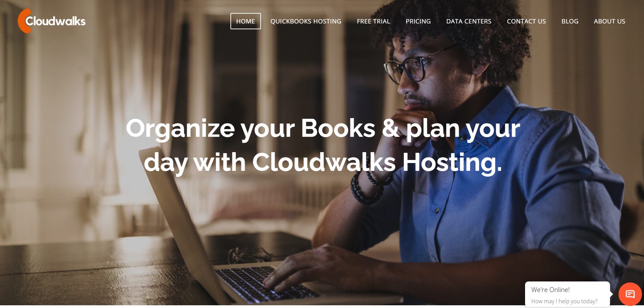Open the PRICING page link

pyautogui.click(x=418, y=21)
